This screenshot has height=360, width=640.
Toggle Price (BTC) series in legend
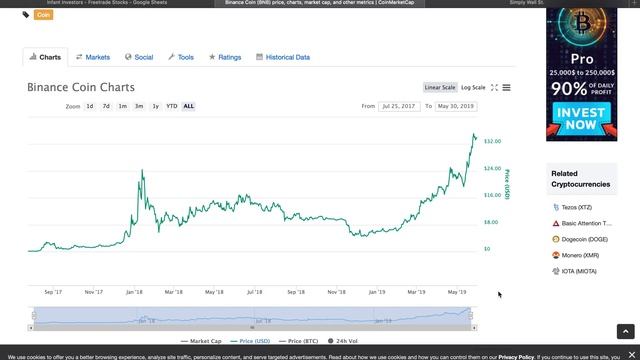pos(299,341)
